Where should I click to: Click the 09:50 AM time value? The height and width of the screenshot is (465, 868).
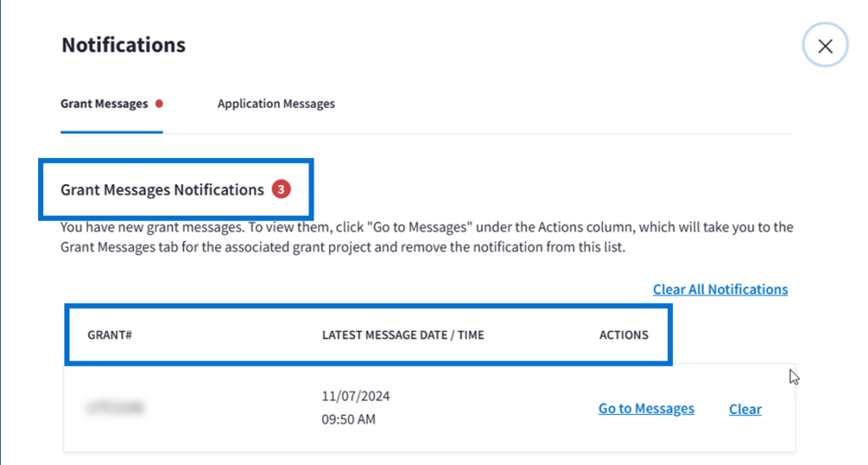point(348,419)
